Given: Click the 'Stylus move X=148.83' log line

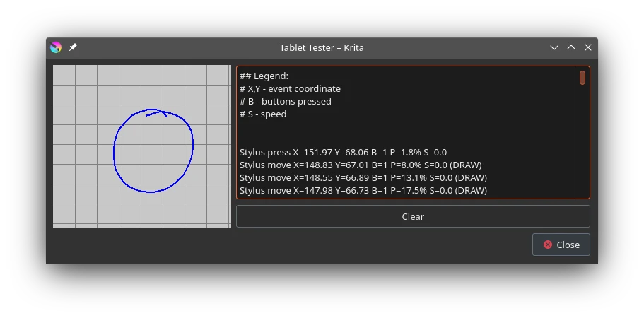Looking at the screenshot, I should (x=361, y=165).
